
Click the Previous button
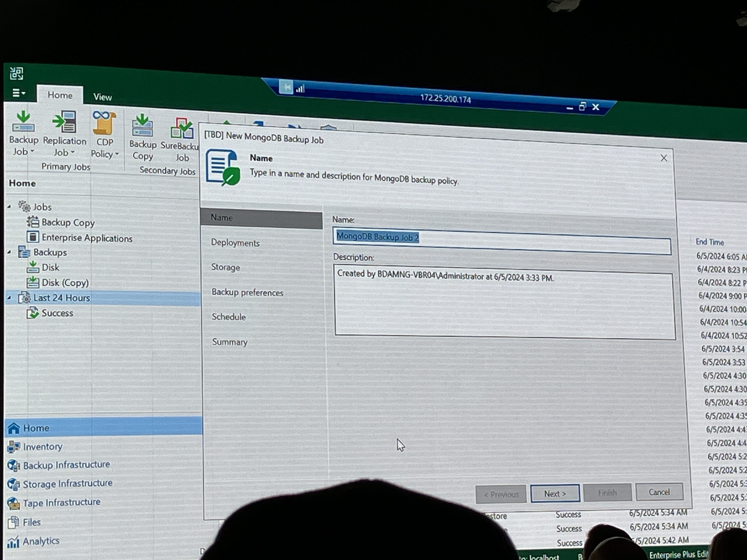pyautogui.click(x=501, y=494)
